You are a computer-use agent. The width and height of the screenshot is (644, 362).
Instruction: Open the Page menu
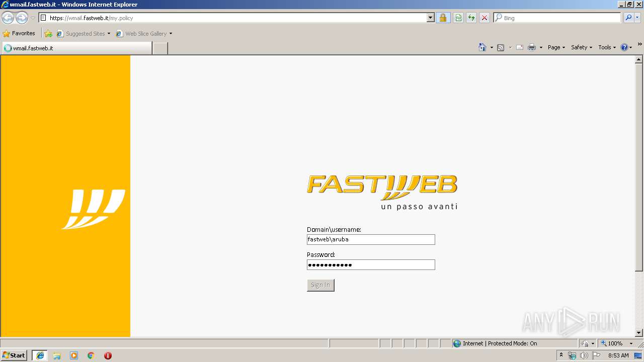(556, 47)
